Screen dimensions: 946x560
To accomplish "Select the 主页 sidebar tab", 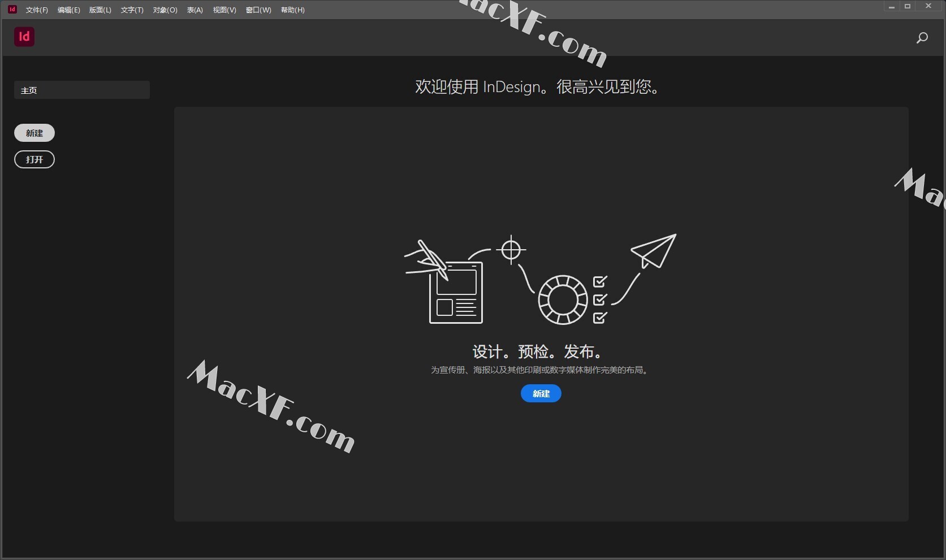I will point(82,90).
